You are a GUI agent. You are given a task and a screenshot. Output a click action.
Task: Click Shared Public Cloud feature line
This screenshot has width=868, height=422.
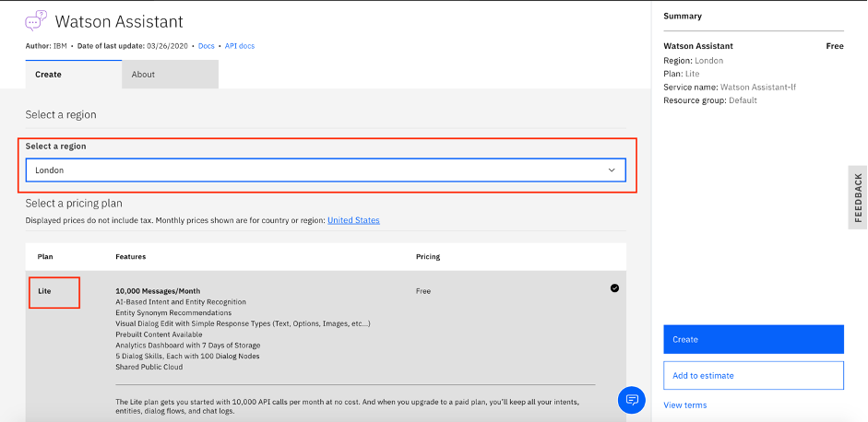click(149, 367)
